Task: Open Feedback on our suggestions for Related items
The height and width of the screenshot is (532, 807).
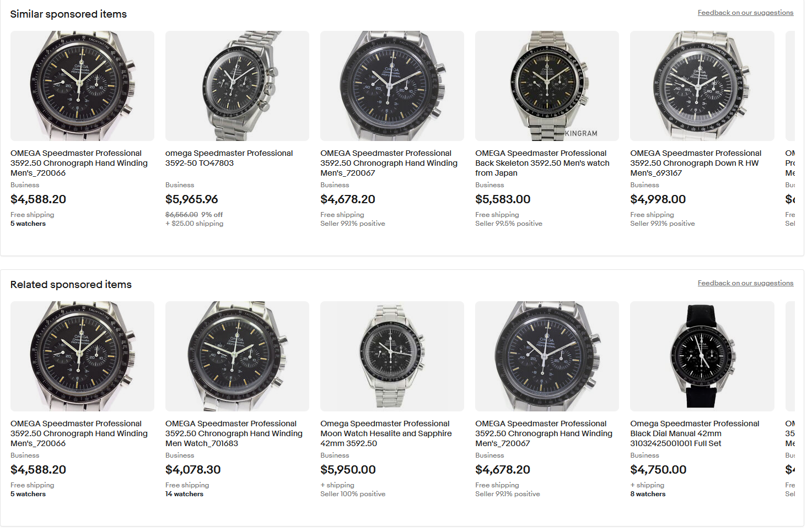Action: (745, 283)
